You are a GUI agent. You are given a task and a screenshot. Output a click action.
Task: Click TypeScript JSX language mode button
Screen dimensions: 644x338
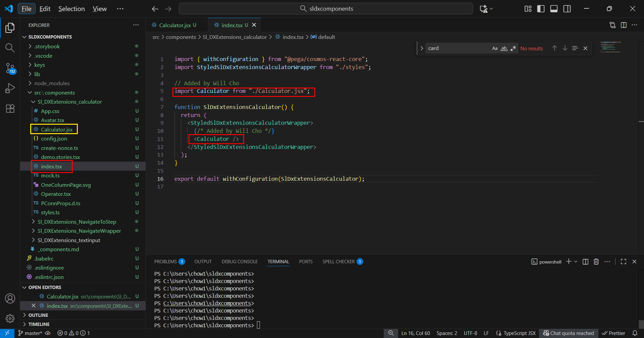point(519,333)
